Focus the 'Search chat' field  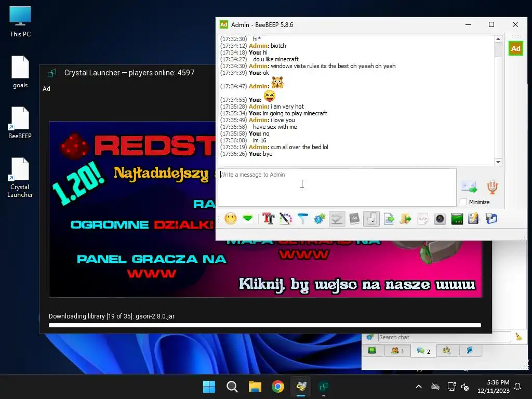pyautogui.click(x=444, y=337)
